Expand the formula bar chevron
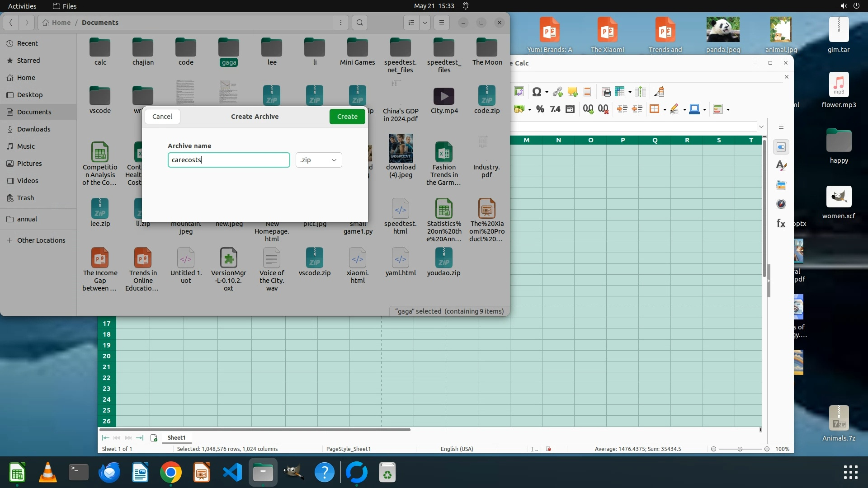868x488 pixels. (761, 127)
